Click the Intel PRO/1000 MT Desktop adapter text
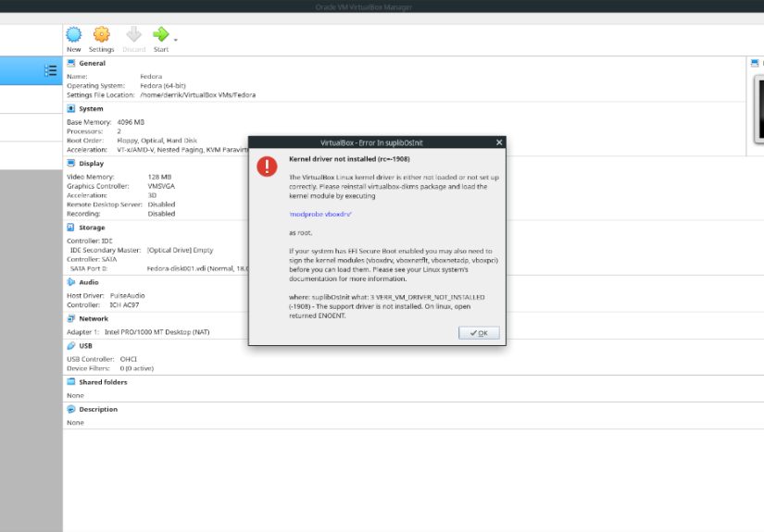This screenshot has height=532, width=764. pyautogui.click(x=157, y=332)
